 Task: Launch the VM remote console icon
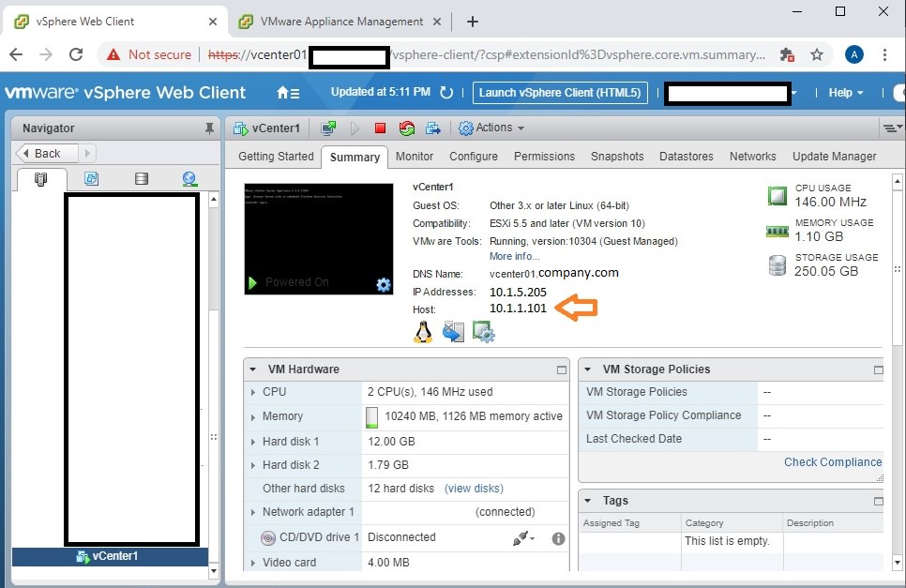click(328, 128)
